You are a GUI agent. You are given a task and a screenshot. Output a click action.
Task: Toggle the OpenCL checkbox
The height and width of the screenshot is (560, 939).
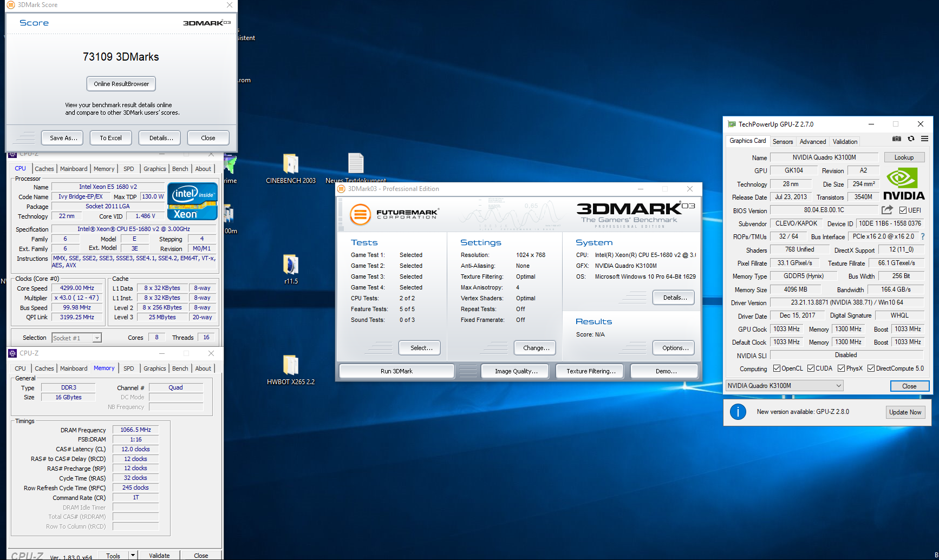777,368
